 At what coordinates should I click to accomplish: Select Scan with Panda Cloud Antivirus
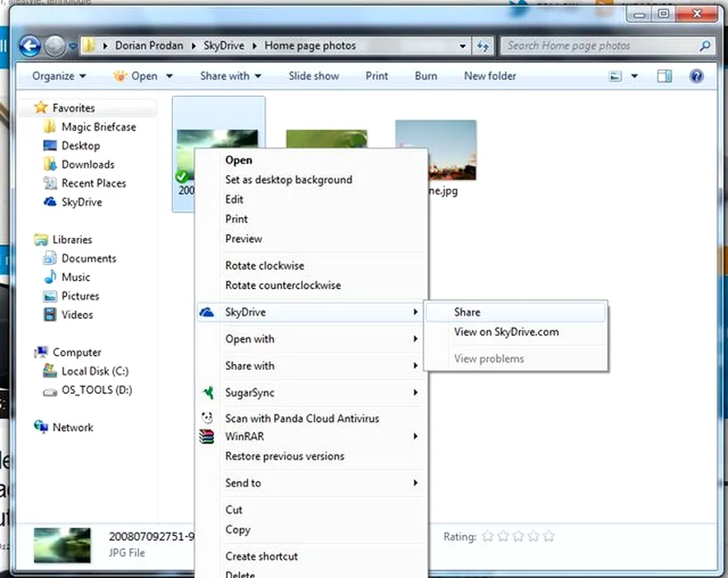coord(301,419)
